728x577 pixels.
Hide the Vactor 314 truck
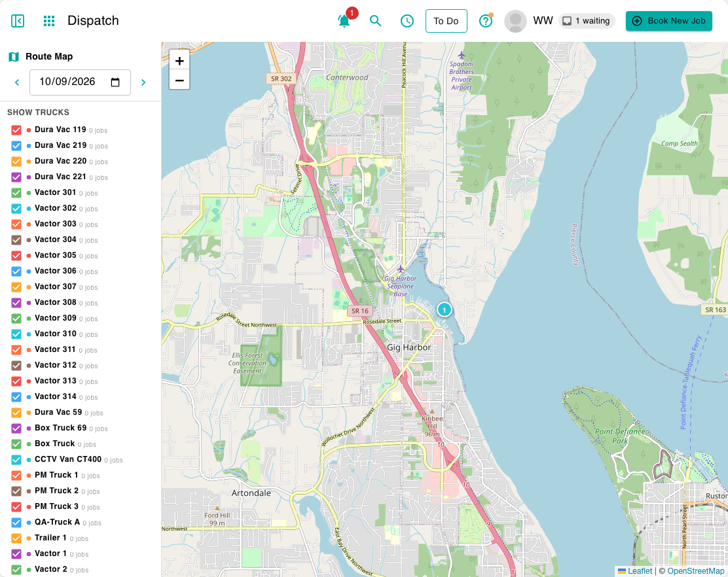tap(16, 397)
